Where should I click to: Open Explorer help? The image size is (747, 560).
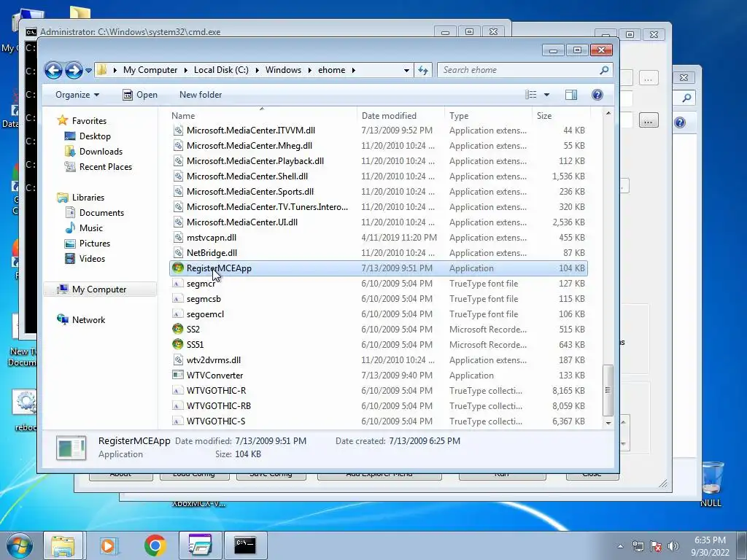point(597,95)
